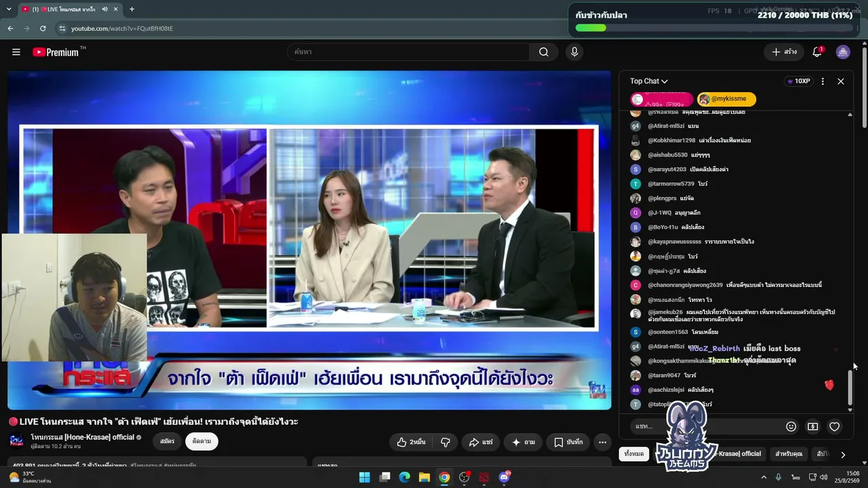The height and width of the screenshot is (488, 868).
Task: Send a Super Chat with the dollar icon
Action: pos(812,426)
